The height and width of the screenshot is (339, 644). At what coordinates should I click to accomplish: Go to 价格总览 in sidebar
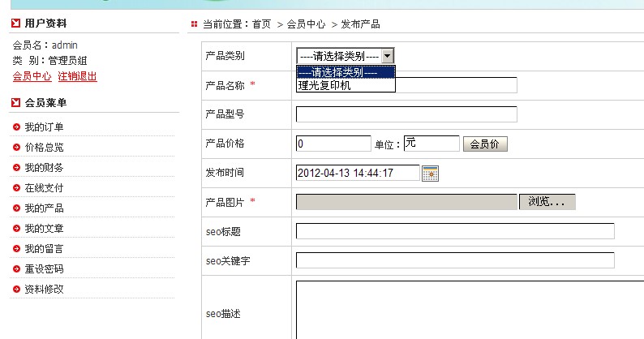pyautogui.click(x=44, y=148)
